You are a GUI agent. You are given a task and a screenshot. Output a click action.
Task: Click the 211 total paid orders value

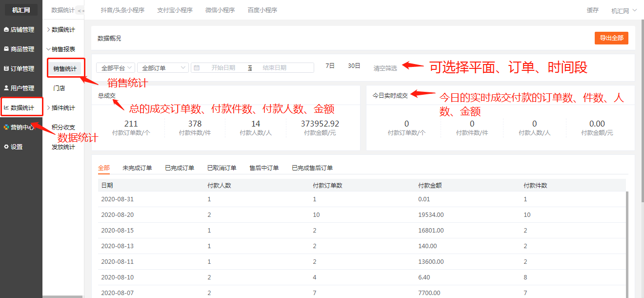[131, 124]
